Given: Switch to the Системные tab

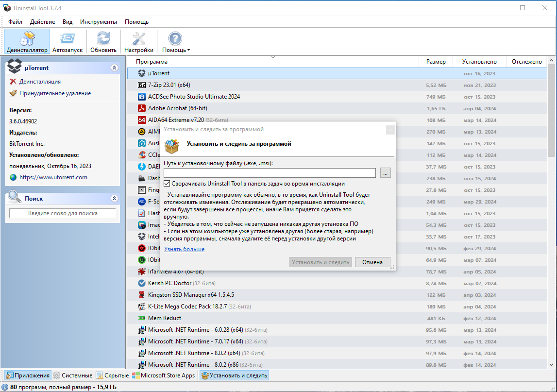Looking at the screenshot, I should [x=73, y=375].
